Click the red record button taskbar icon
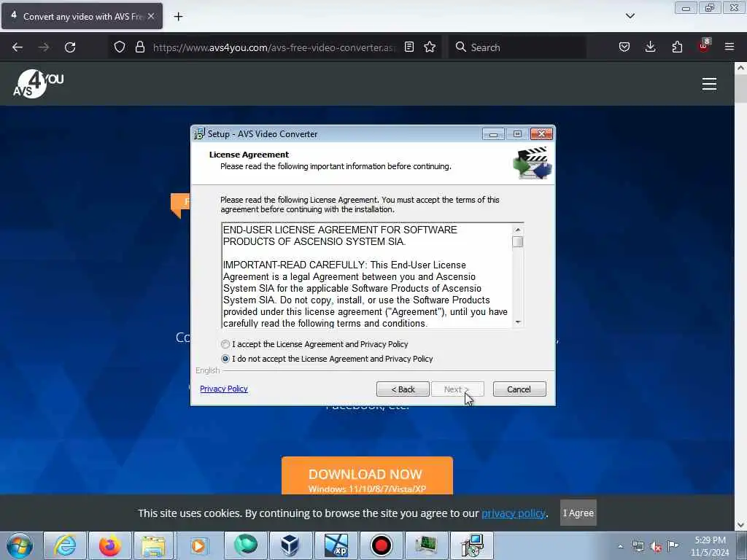This screenshot has width=747, height=560. tap(381, 545)
